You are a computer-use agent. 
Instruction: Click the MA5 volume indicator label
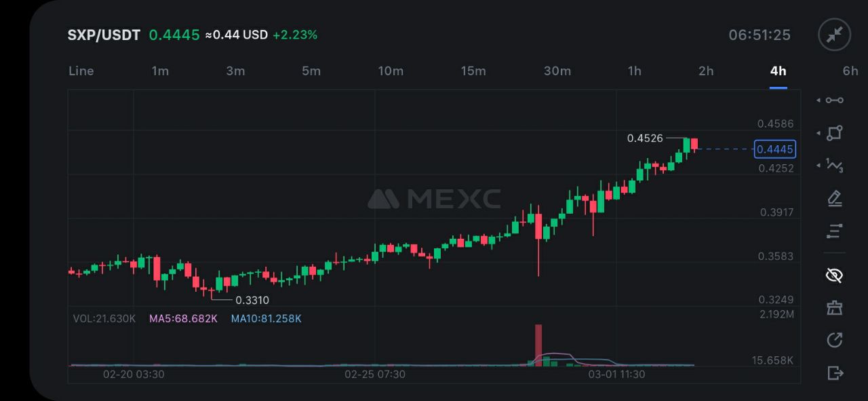coord(183,318)
